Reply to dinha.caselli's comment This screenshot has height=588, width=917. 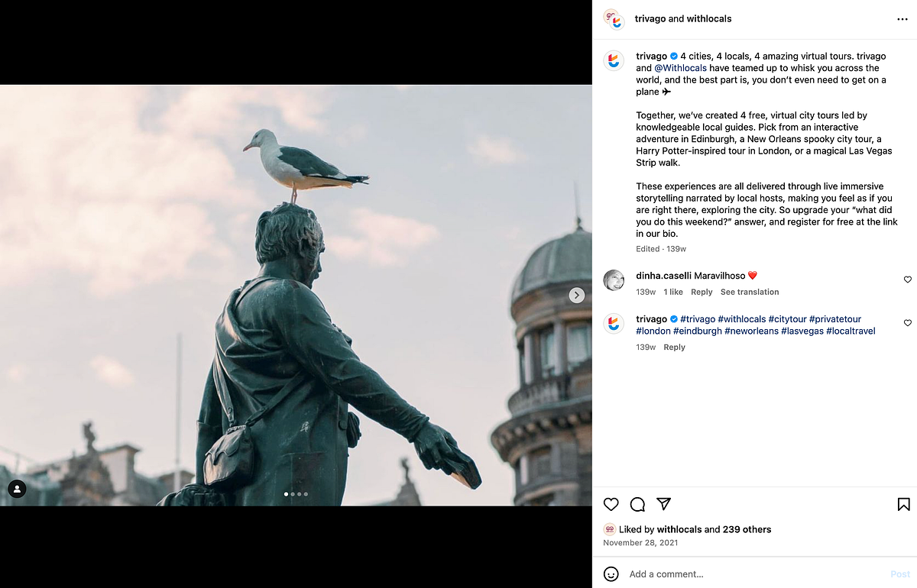(702, 292)
